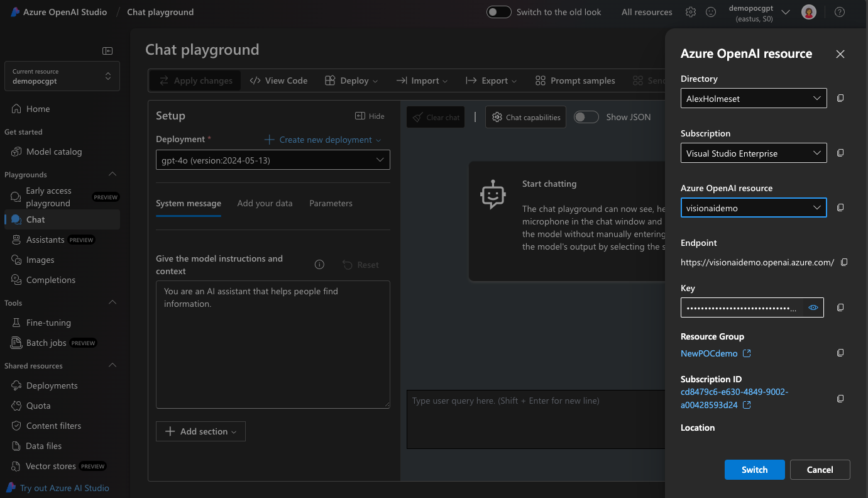Copy the Key value with copy icon
The height and width of the screenshot is (498, 868).
[840, 307]
